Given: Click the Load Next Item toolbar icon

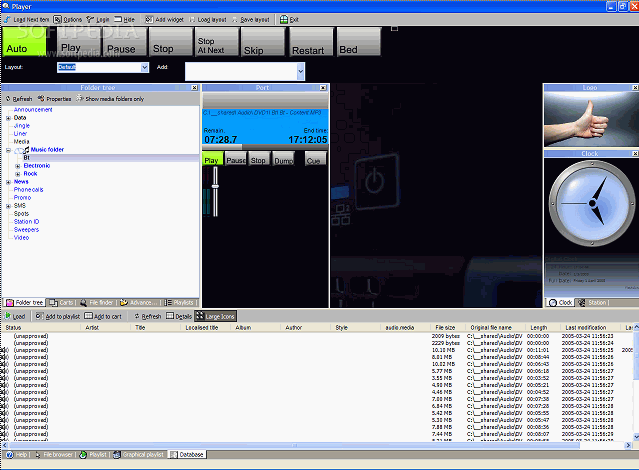Looking at the screenshot, I should (7, 20).
